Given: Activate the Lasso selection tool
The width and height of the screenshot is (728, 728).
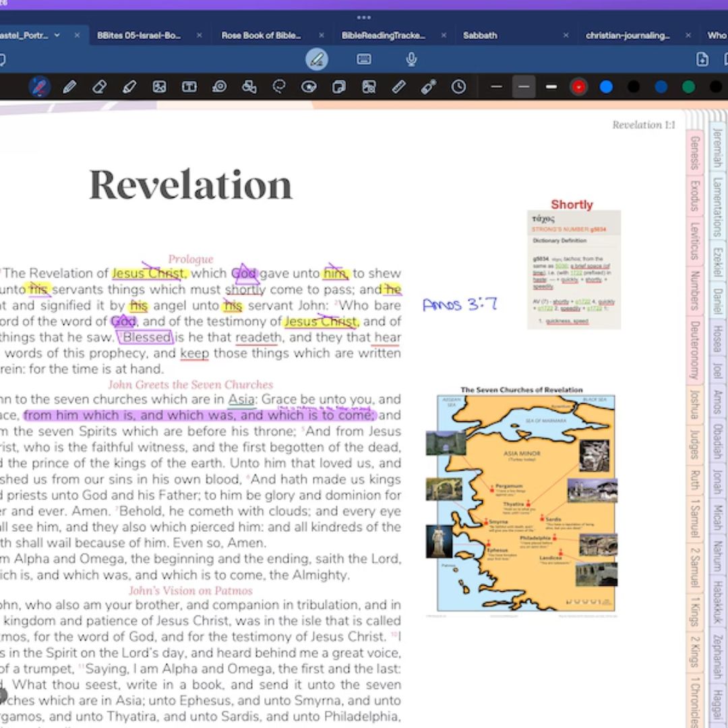Looking at the screenshot, I should point(279,87).
